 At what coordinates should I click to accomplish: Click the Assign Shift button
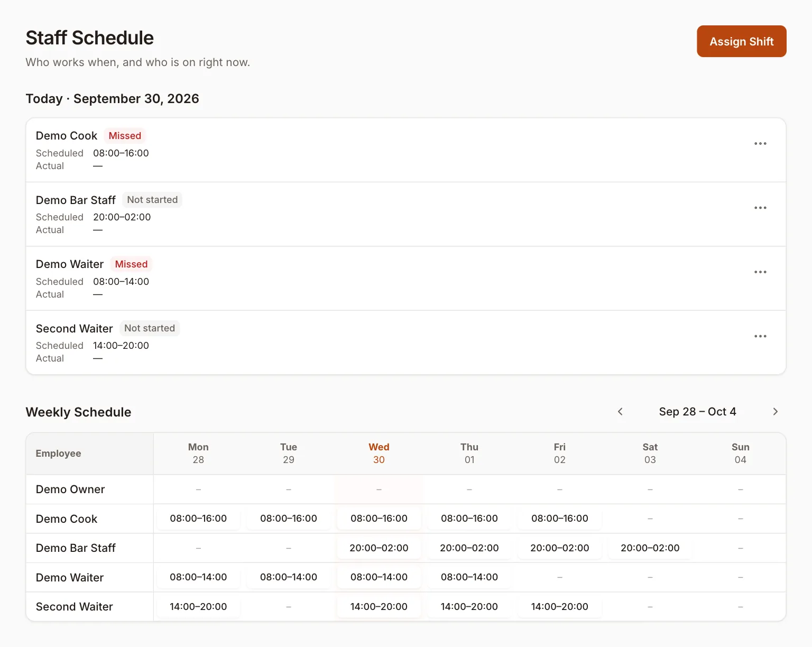[742, 41]
